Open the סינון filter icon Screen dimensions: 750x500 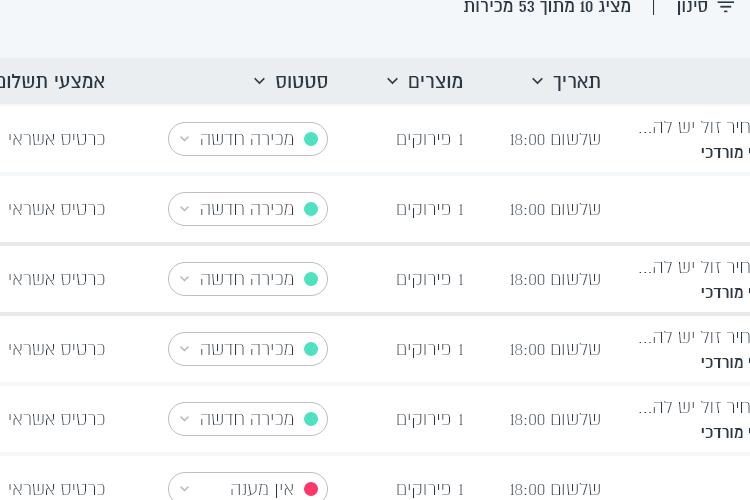(726, 6)
